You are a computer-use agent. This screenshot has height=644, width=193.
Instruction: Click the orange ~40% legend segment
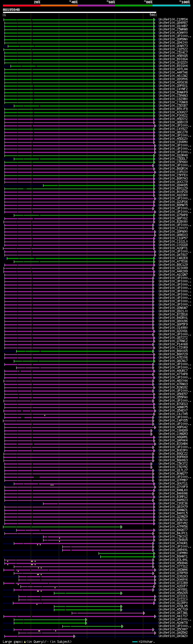tap(59, 5)
